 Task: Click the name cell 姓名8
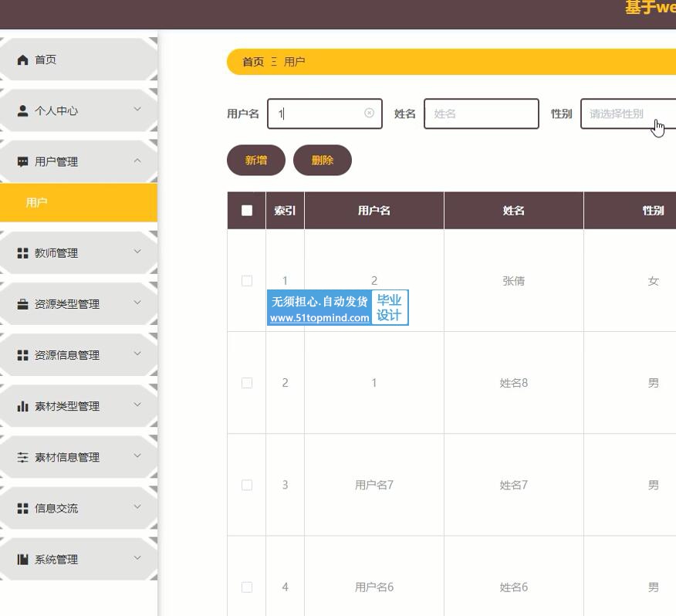pos(513,383)
